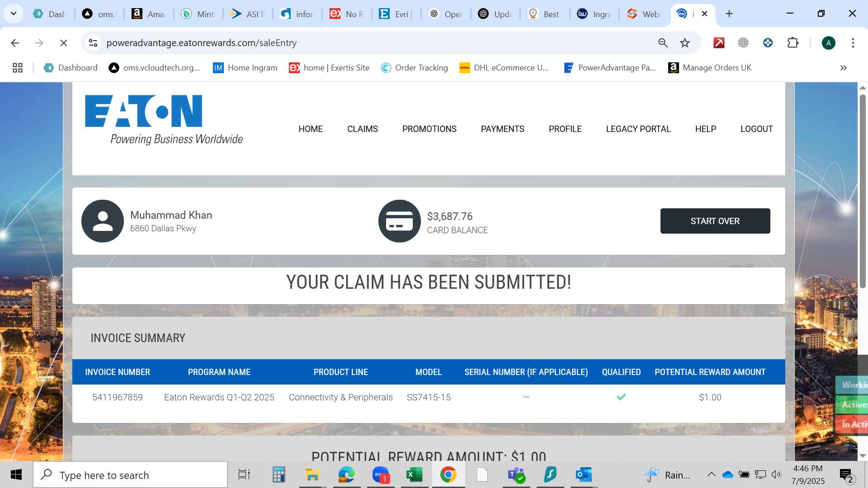Switch to the ASI tab

coord(248,14)
